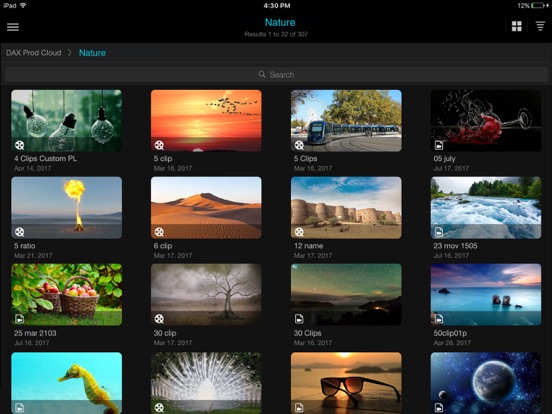
Task: Select '25 mar 2103' title text
Action: (35, 333)
